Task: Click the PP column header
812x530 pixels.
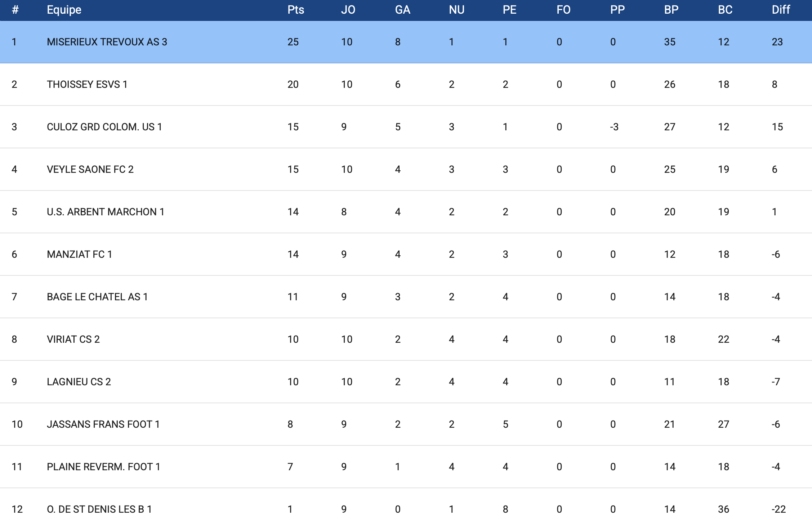Action: point(617,10)
